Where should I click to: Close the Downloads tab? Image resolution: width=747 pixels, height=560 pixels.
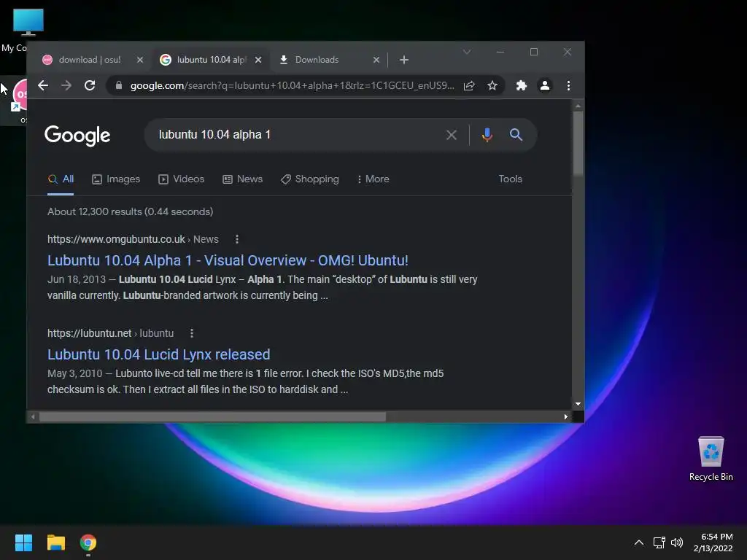(376, 60)
